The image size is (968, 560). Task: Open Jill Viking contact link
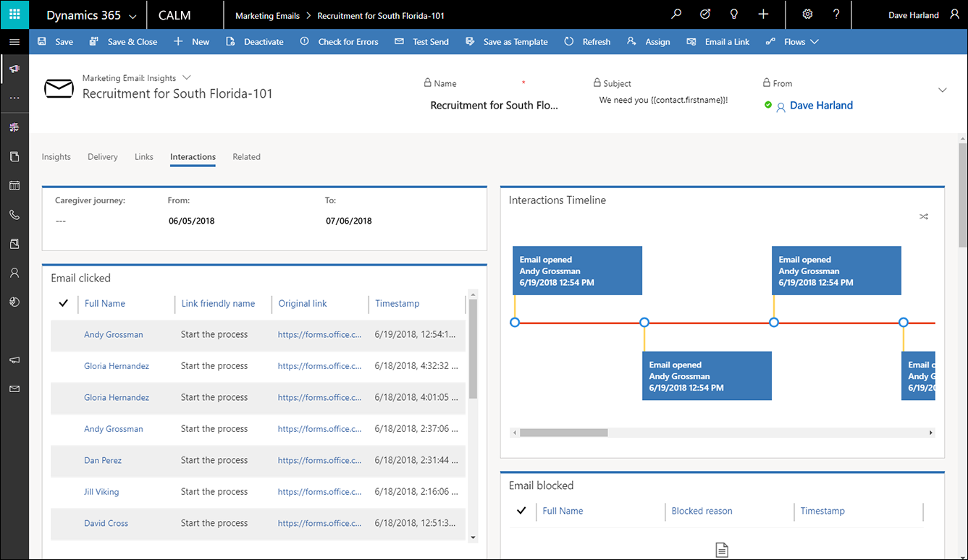pos(101,492)
